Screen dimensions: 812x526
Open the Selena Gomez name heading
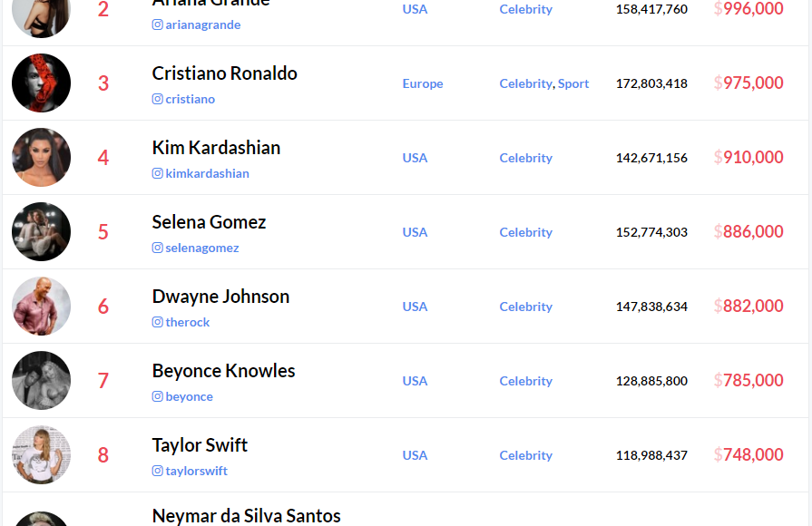[x=209, y=222]
